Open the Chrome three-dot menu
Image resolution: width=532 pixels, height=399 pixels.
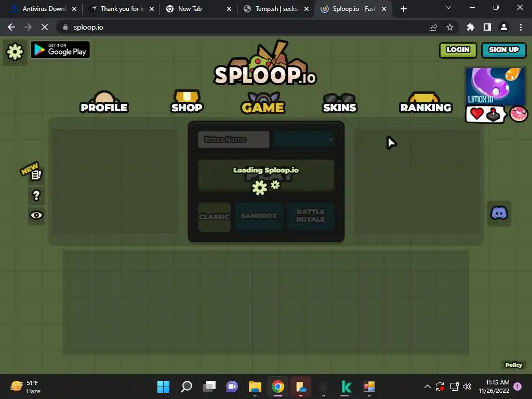pyautogui.click(x=521, y=27)
